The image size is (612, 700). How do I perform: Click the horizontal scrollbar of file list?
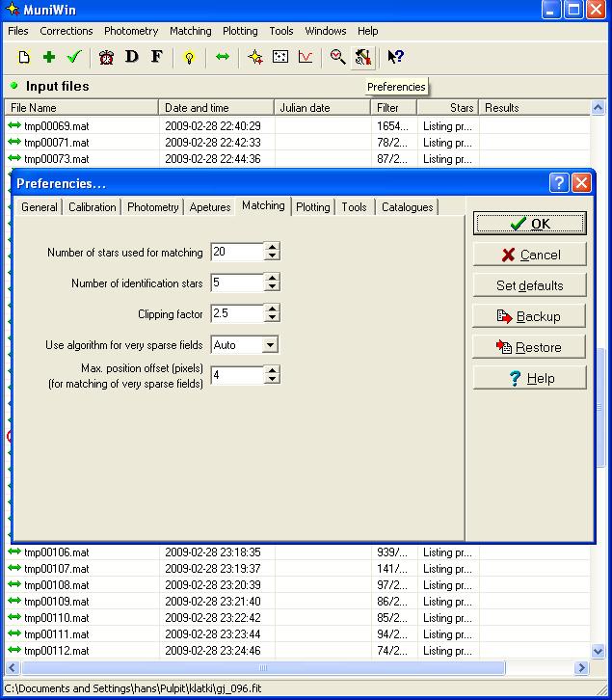pyautogui.click(x=262, y=668)
